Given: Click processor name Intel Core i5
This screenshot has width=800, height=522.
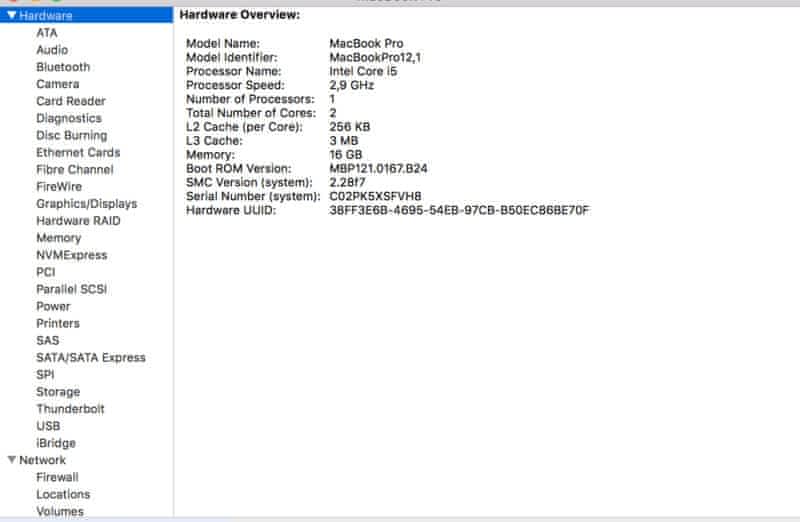Looking at the screenshot, I should click(x=363, y=71).
